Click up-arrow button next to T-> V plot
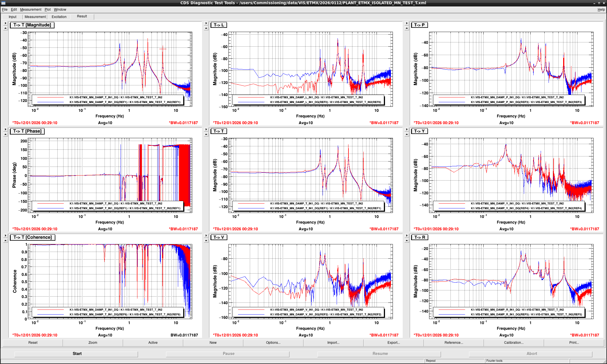Image resolution: width=607 pixels, height=364 pixels. [x=206, y=240]
